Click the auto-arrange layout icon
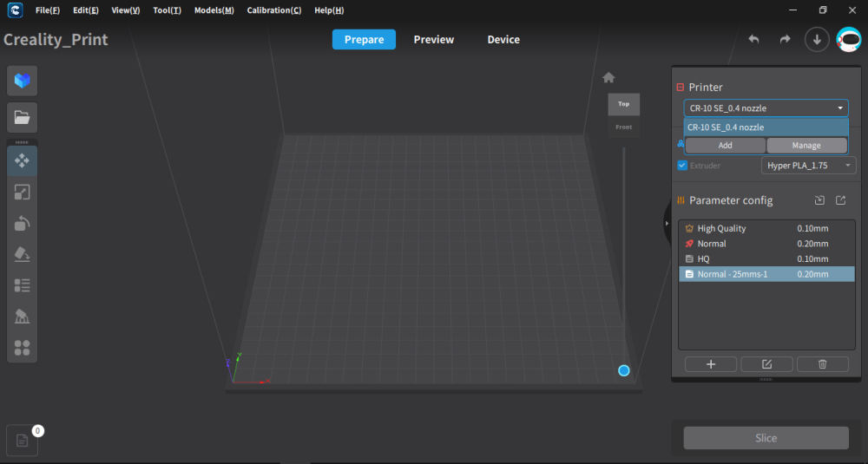The height and width of the screenshot is (464, 868). point(23,348)
